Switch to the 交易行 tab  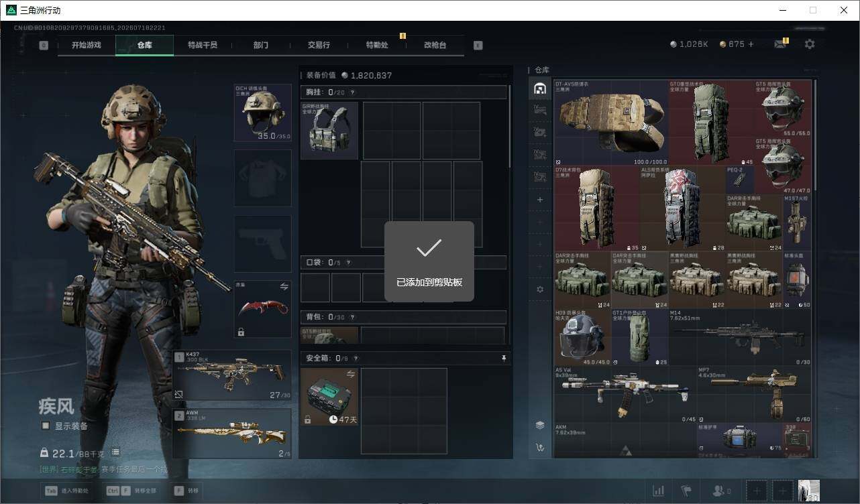(319, 45)
